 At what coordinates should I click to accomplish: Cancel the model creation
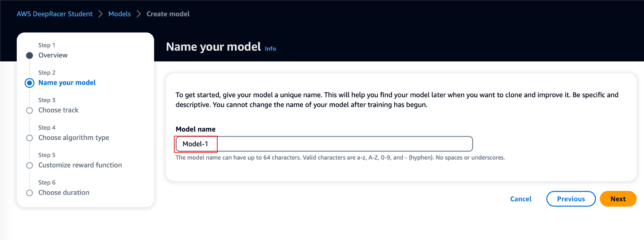pos(520,199)
